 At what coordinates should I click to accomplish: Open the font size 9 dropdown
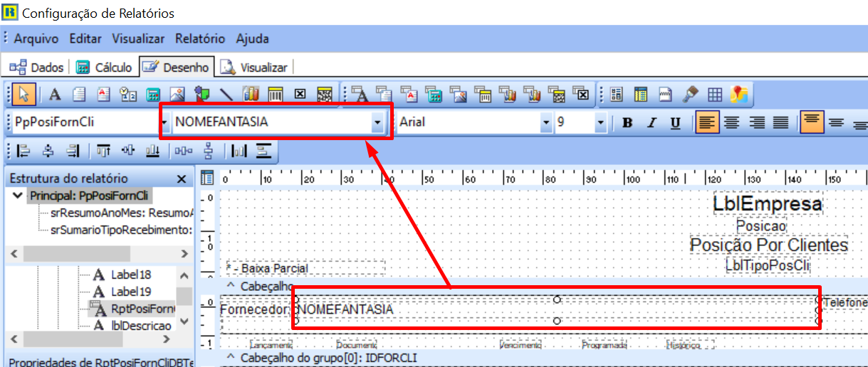(600, 122)
